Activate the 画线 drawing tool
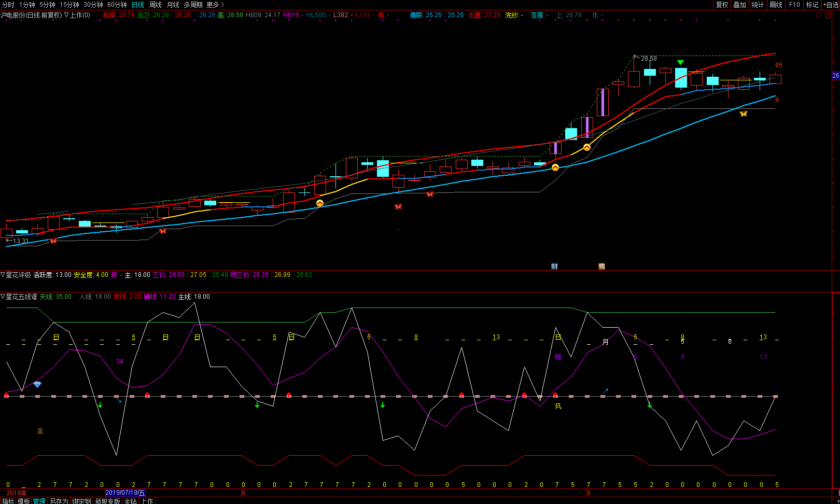This screenshot has width=840, height=504. pyautogui.click(x=776, y=5)
